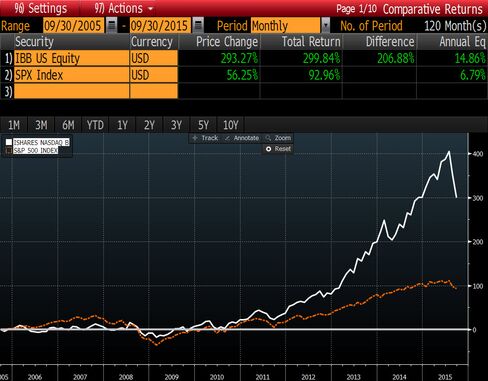Open the end date calendar picker icon

[x=198, y=25]
